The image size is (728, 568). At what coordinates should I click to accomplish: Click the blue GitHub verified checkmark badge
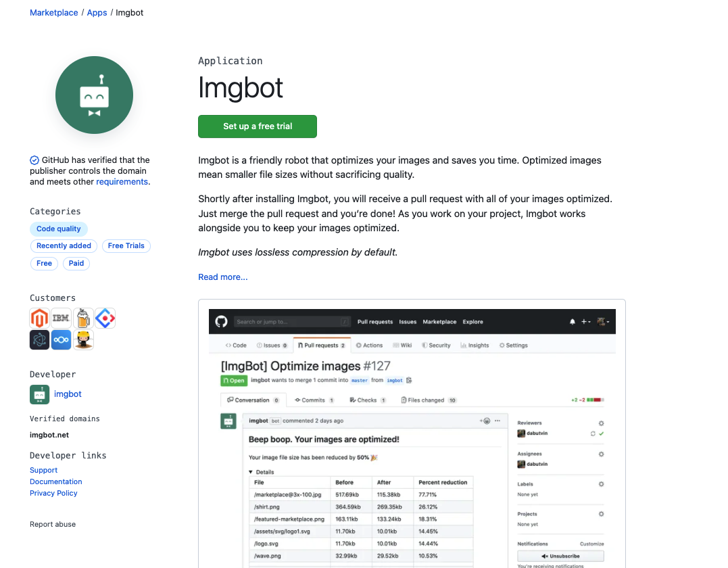point(34,160)
